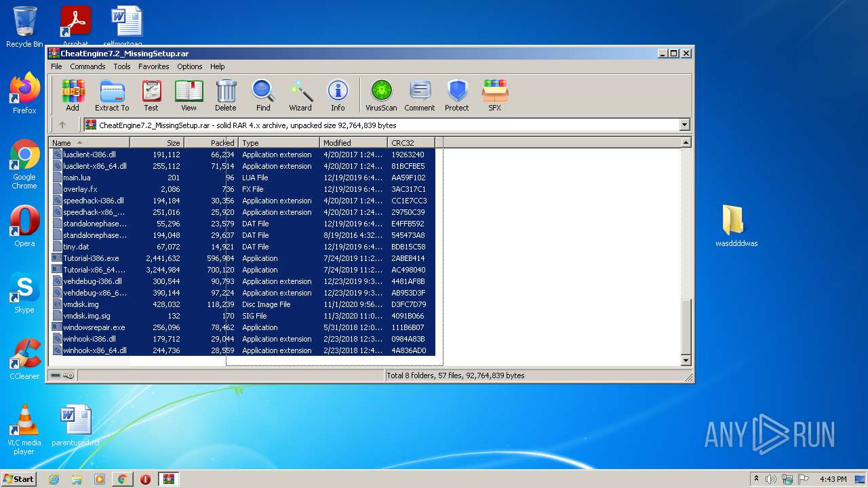Click the Start button
The image size is (868, 488).
click(x=19, y=479)
